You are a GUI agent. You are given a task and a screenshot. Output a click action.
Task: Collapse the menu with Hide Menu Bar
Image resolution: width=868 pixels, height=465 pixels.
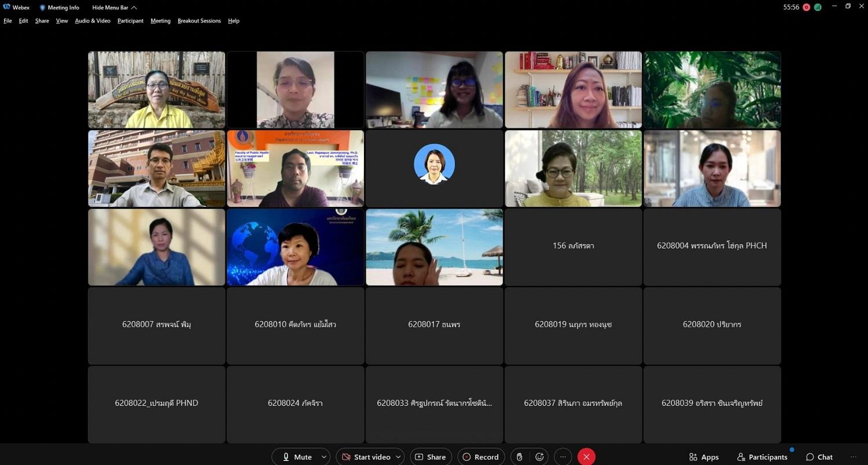click(115, 8)
